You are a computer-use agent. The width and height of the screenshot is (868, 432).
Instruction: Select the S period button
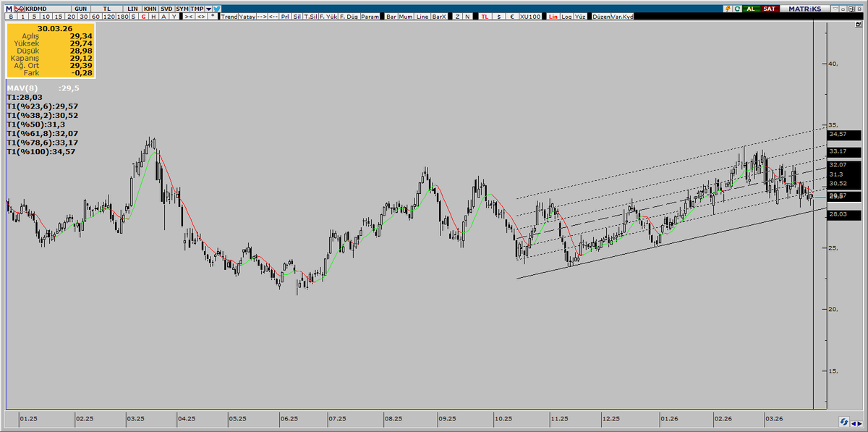coord(133,17)
